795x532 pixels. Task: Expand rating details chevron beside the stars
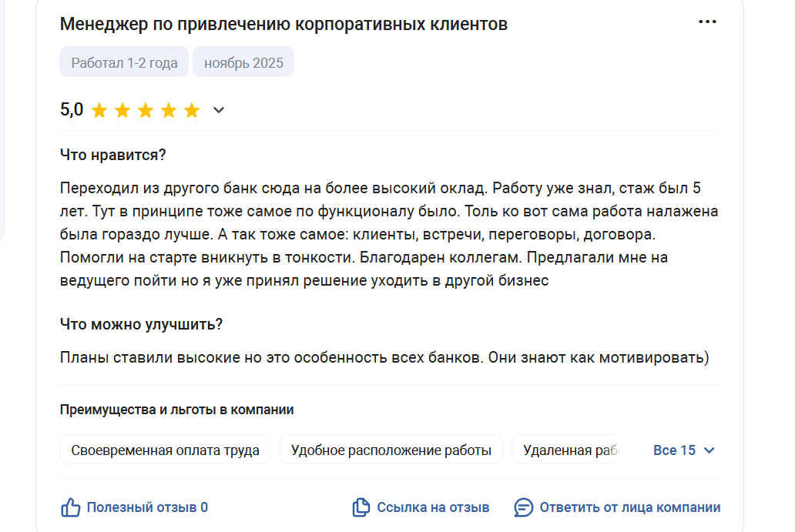tap(219, 110)
